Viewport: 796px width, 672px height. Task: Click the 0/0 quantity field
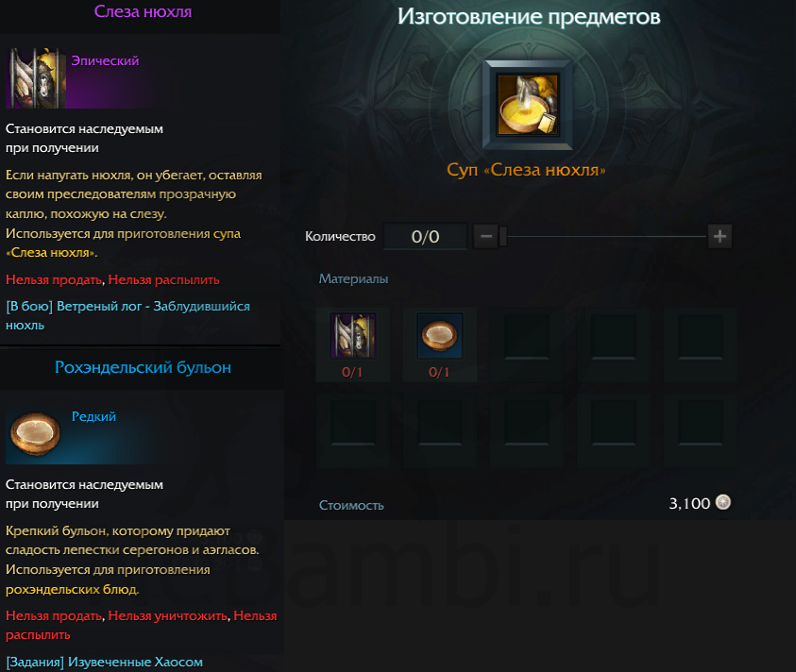coord(426,237)
